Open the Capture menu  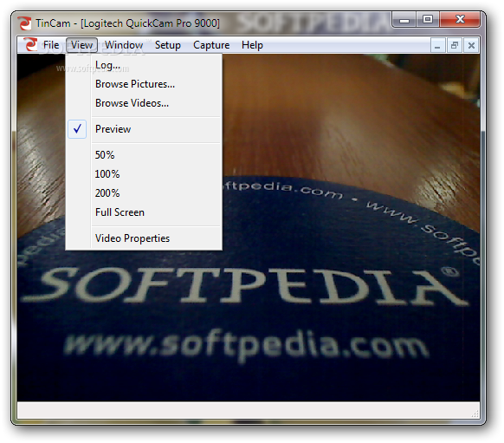coord(211,45)
